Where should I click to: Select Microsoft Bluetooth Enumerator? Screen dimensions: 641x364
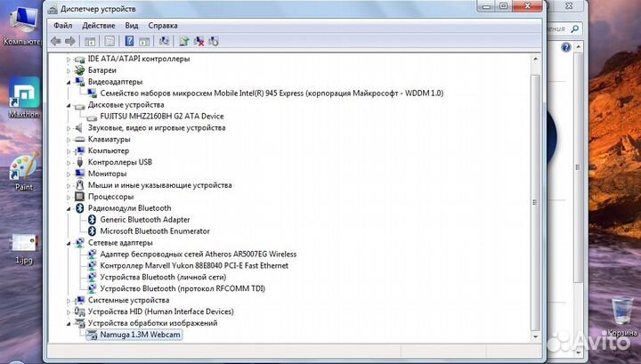tap(155, 231)
